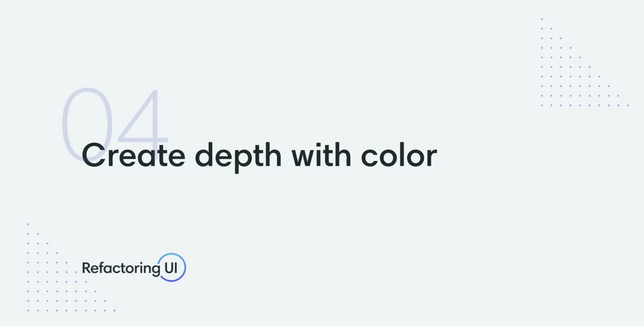Click the topmost dot of the top-right pattern

coord(542,19)
